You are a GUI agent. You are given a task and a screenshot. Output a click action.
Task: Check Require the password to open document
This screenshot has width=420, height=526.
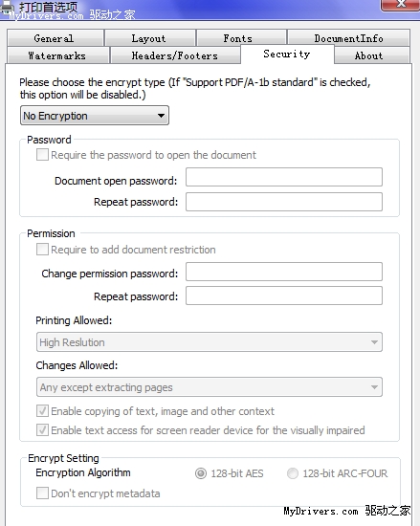pyautogui.click(x=42, y=155)
